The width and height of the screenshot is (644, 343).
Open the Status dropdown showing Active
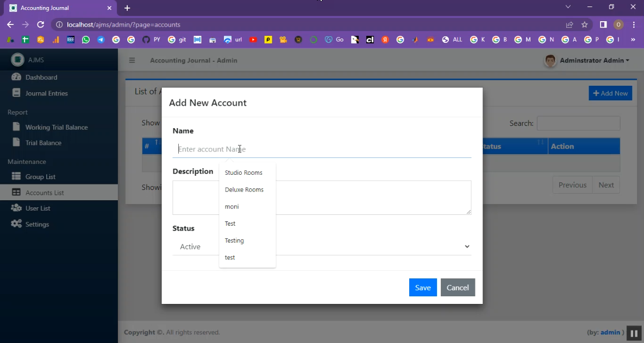322,246
